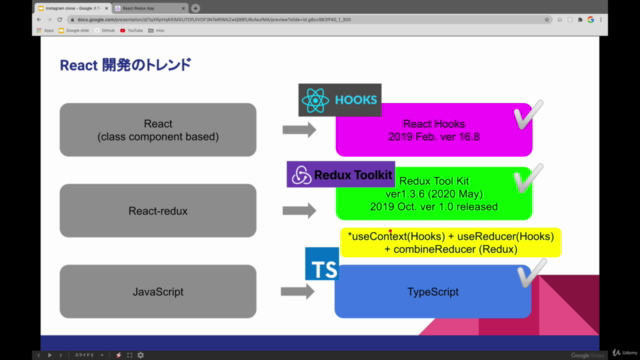Enter fullscreen presentation mode
The height and width of the screenshot is (360, 640).
pos(130,355)
